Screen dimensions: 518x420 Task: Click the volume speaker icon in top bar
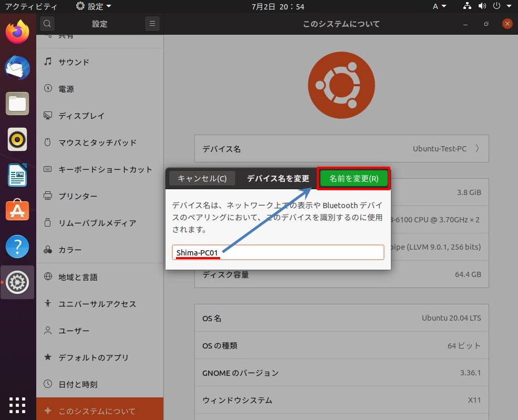click(482, 6)
